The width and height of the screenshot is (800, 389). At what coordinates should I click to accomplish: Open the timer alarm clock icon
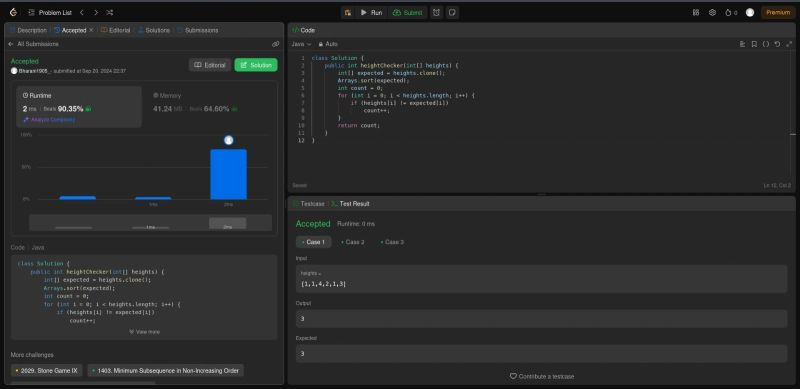[x=436, y=12]
